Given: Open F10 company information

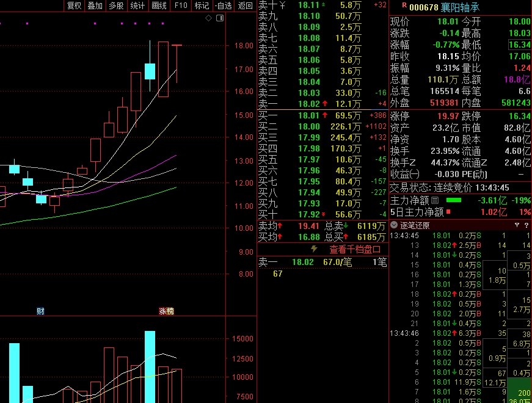Looking at the screenshot, I should click(x=180, y=5).
